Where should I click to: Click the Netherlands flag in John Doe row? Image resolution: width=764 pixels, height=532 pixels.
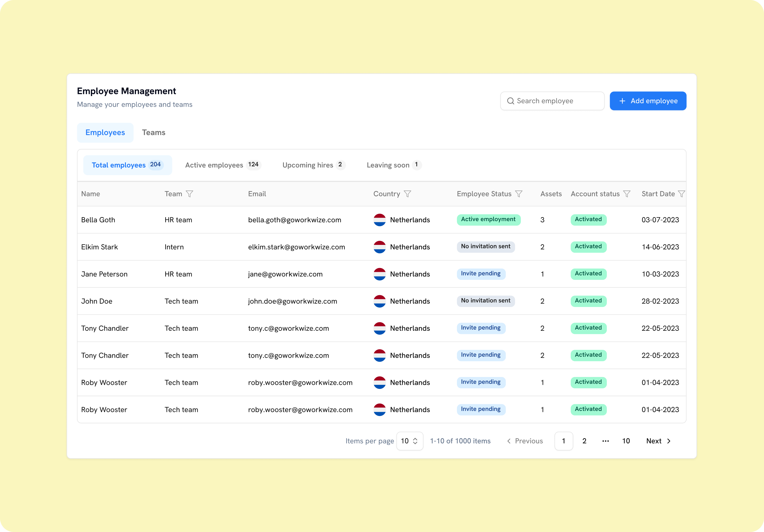point(379,301)
